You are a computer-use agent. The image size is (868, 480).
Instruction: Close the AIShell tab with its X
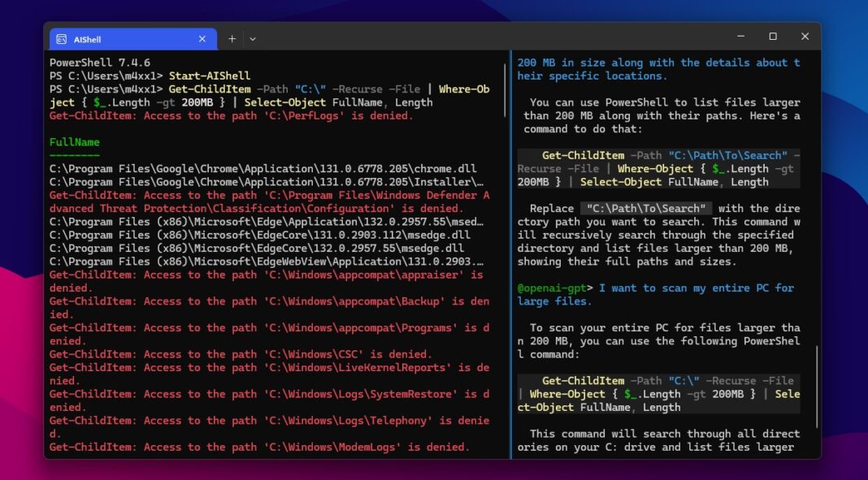(203, 38)
